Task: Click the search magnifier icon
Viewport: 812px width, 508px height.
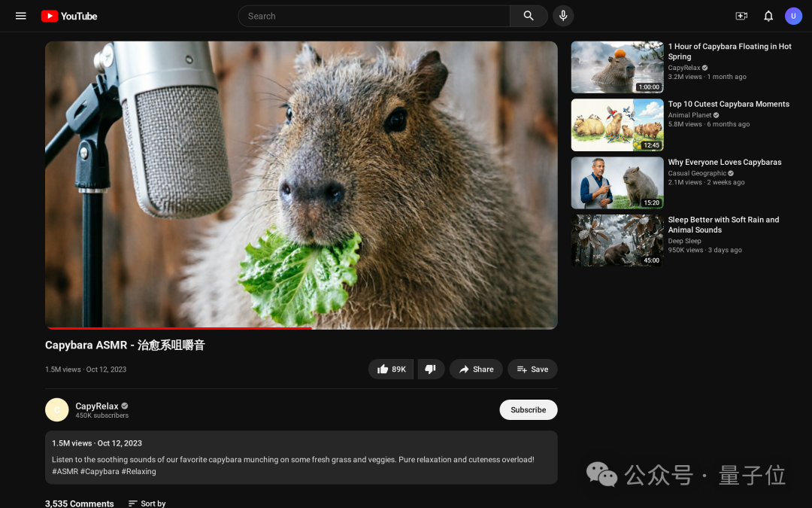Action: pos(528,16)
